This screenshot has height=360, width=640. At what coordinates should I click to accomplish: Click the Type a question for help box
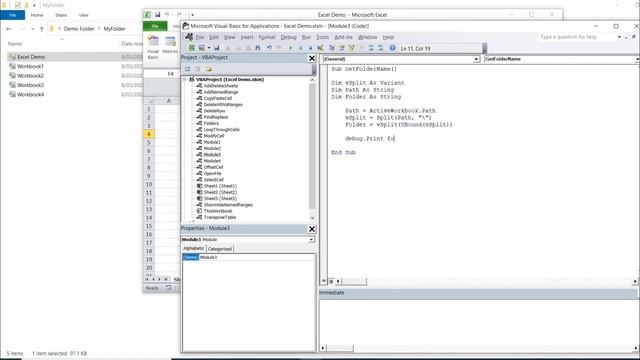[577, 37]
